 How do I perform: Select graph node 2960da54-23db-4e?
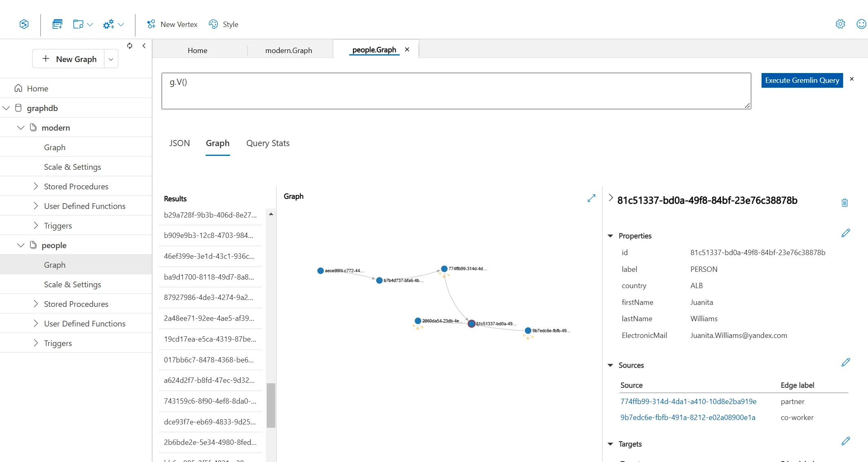tap(418, 321)
